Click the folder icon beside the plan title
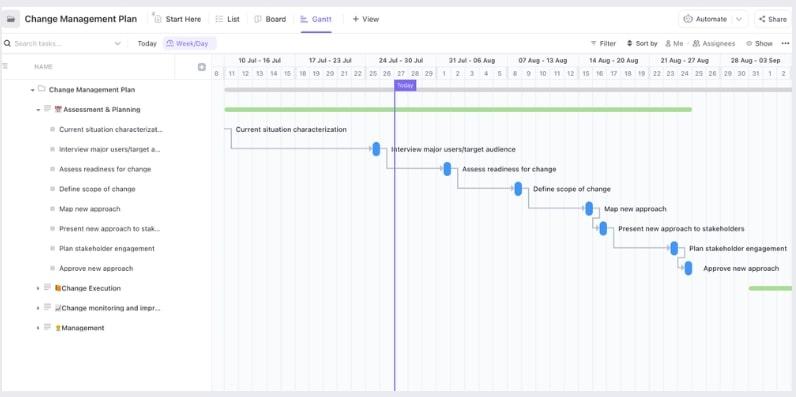The width and height of the screenshot is (796, 397). point(11,19)
